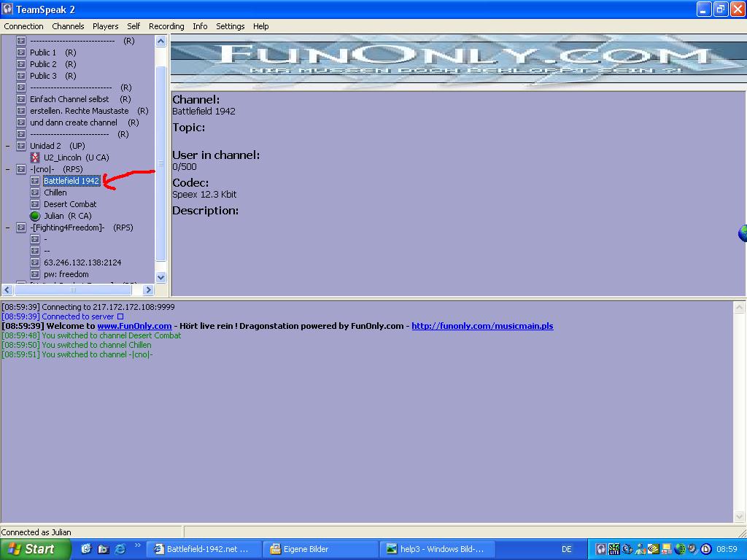Click the Desert Combat sub-channel icon
Image resolution: width=747 pixels, height=560 pixels.
(x=35, y=204)
